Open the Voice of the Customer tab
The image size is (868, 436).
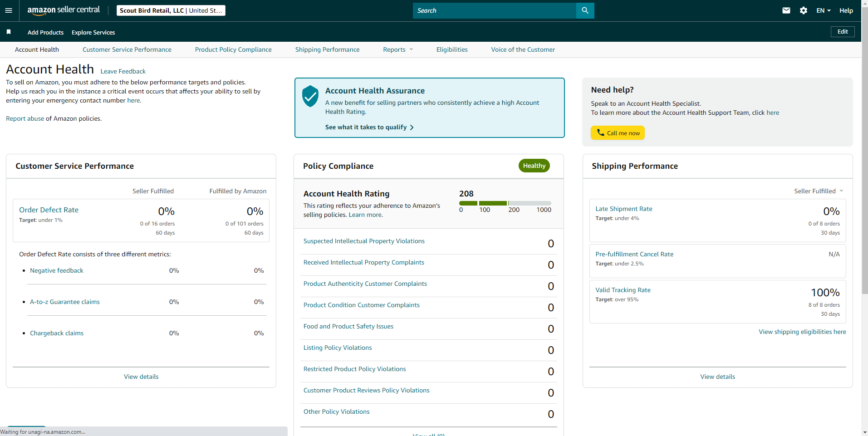point(523,49)
